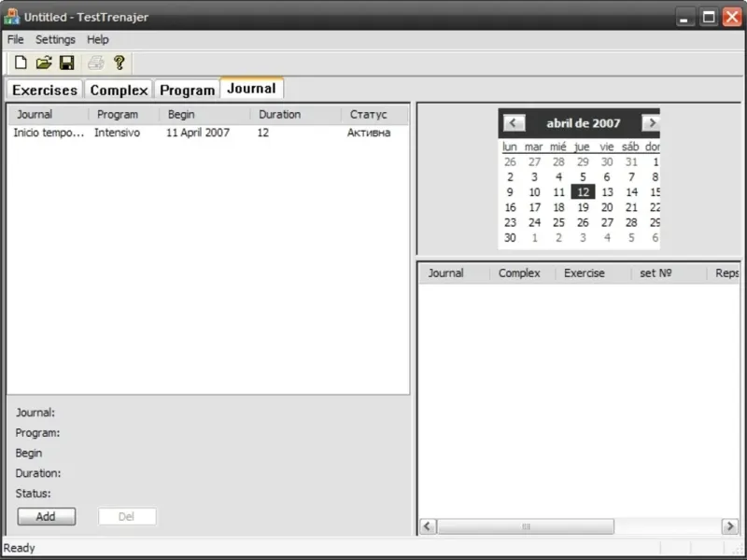Screen dimensions: 747x560
Task: Select April 12 in the calendar
Action: coord(583,192)
